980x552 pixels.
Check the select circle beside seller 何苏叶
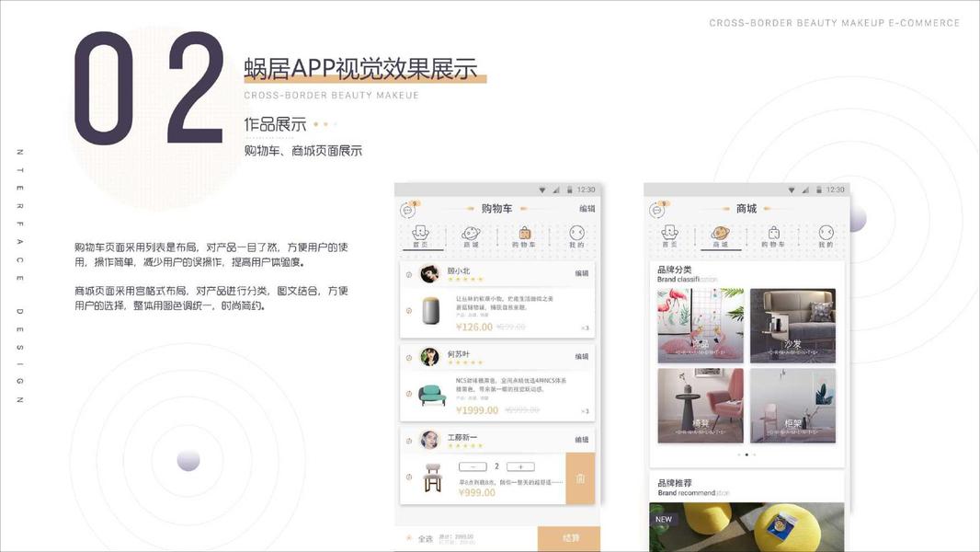click(x=409, y=358)
